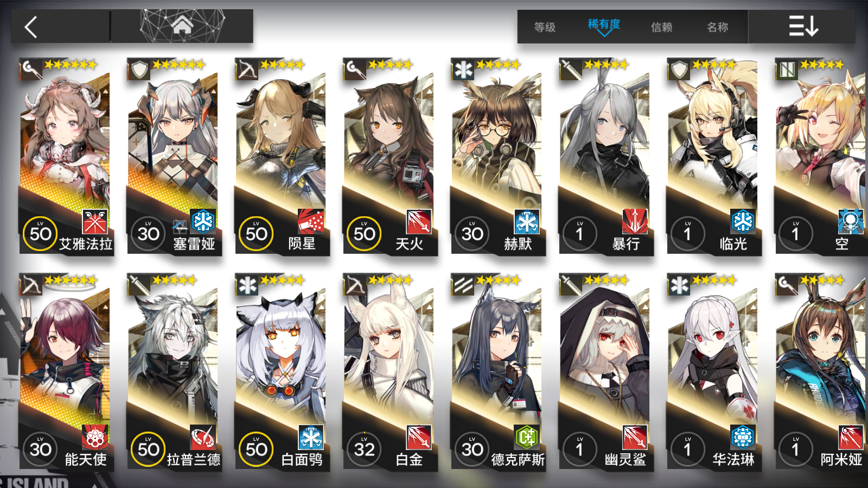Tap the skill icon on 陨星 card
Image resolution: width=868 pixels, height=488 pixels.
pyautogui.click(x=311, y=221)
